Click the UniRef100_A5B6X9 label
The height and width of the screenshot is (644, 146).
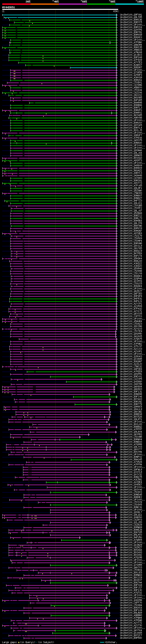tap(131, 50)
